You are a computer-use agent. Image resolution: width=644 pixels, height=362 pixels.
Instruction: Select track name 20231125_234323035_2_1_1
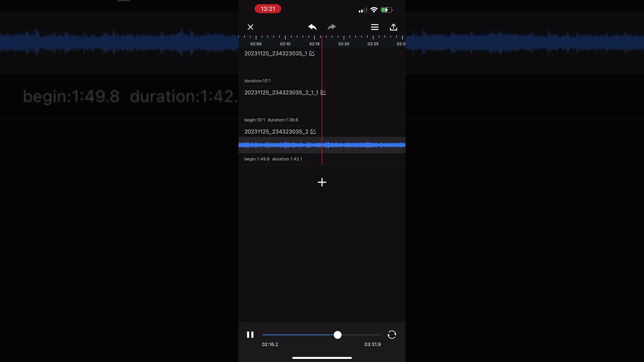(x=281, y=93)
